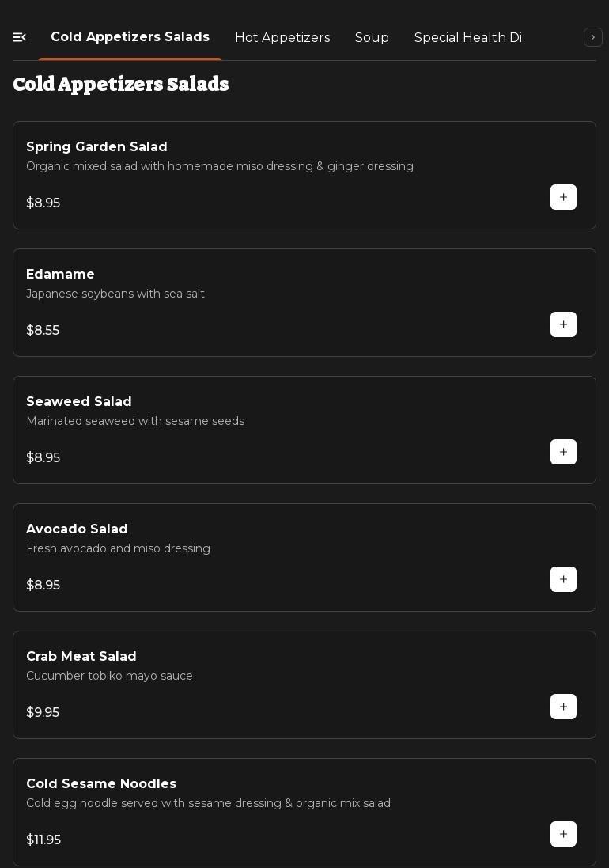Go to Special Health Di tab

coord(467,38)
